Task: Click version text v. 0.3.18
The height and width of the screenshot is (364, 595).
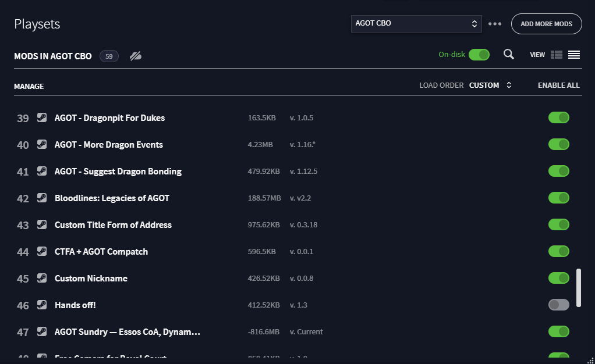Action: coord(303,224)
